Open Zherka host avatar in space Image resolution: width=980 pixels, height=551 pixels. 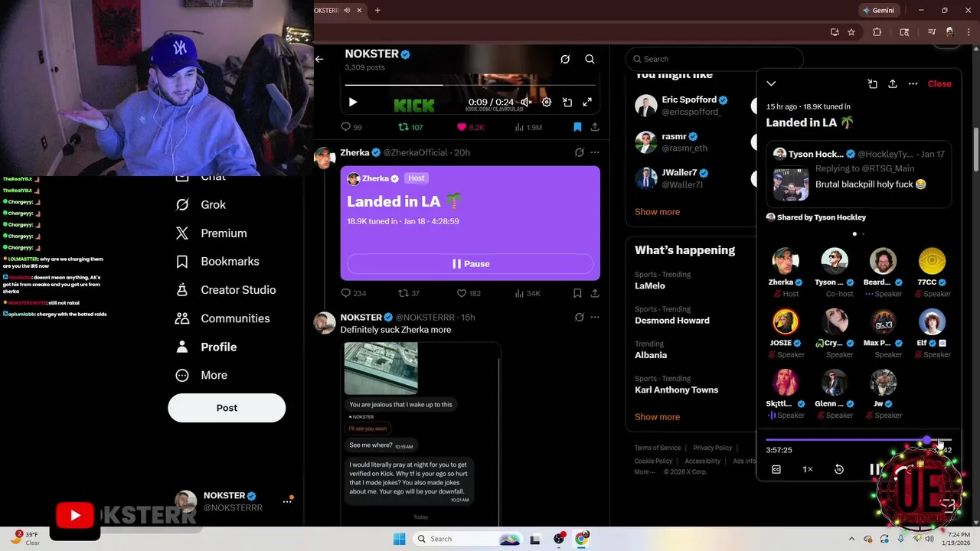coord(786,261)
